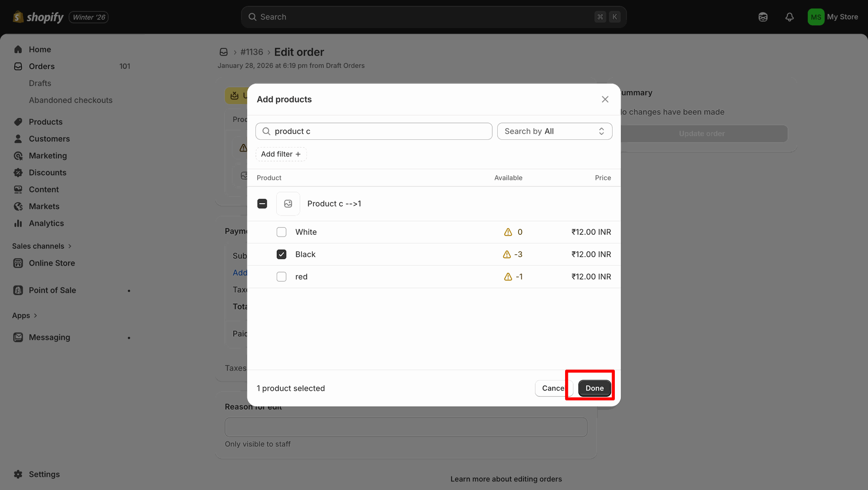This screenshot has height=490, width=868.
Task: Open the Search by All dropdown
Action: click(554, 131)
